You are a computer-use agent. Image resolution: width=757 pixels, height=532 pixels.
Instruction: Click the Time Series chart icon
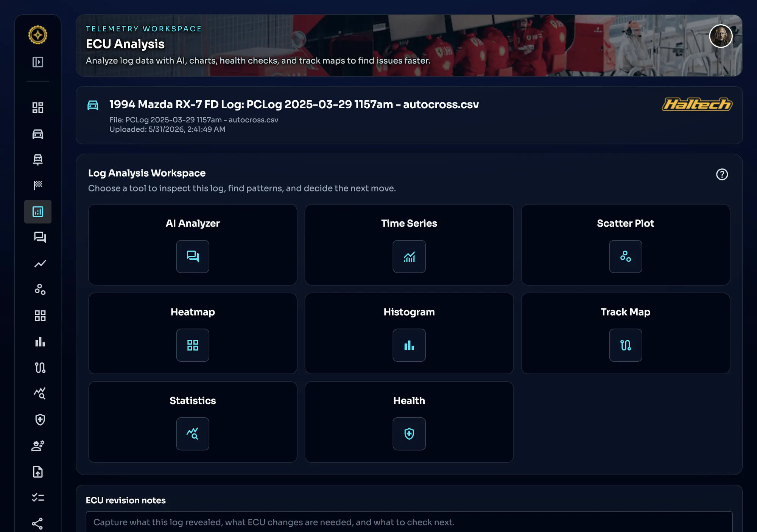click(x=409, y=257)
